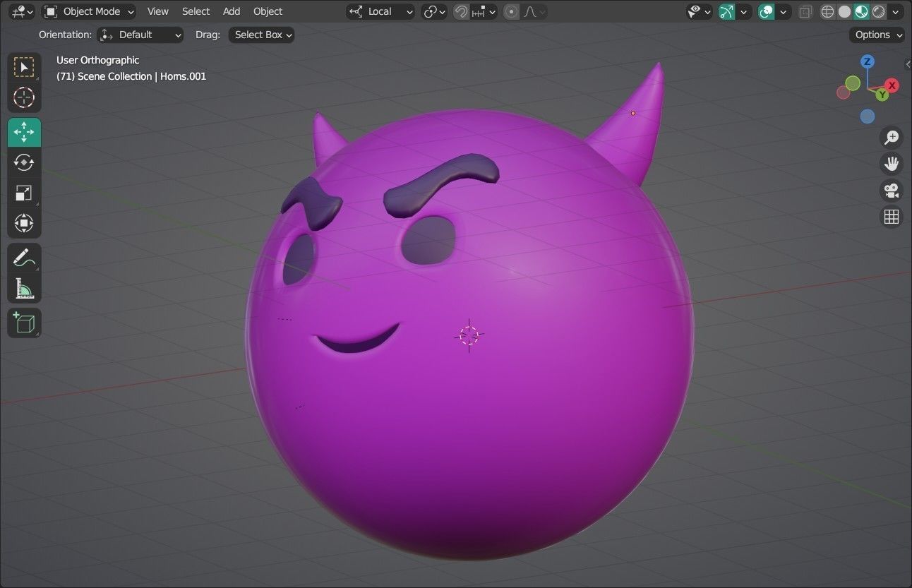
Task: Click the Z axis on navigation gizmo
Action: pos(868,61)
